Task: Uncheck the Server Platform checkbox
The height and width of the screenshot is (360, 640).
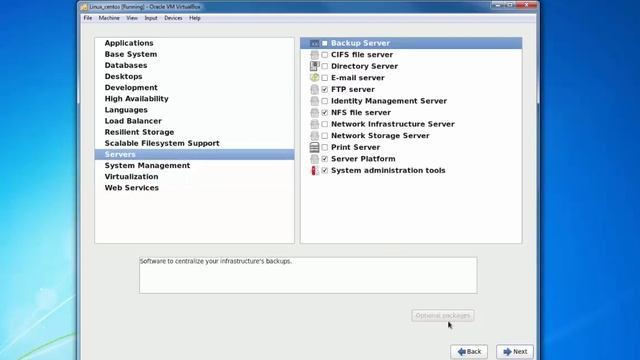Action: [324, 159]
